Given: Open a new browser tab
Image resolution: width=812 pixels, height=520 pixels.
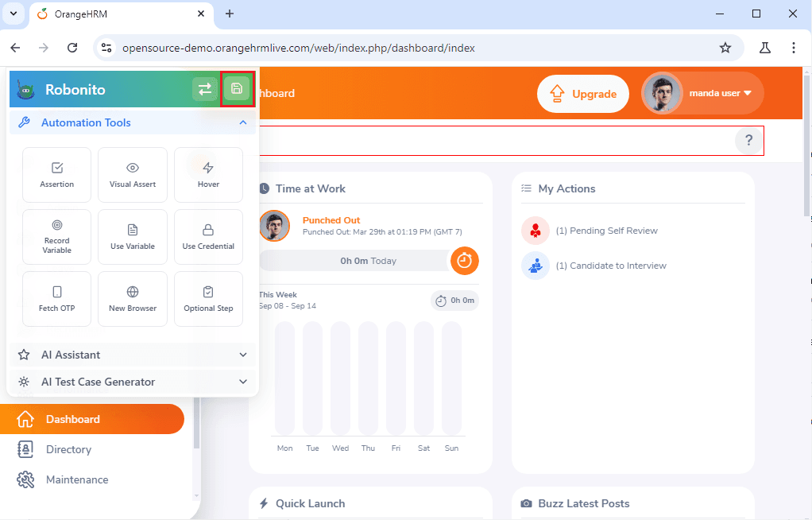Looking at the screenshot, I should 230,14.
